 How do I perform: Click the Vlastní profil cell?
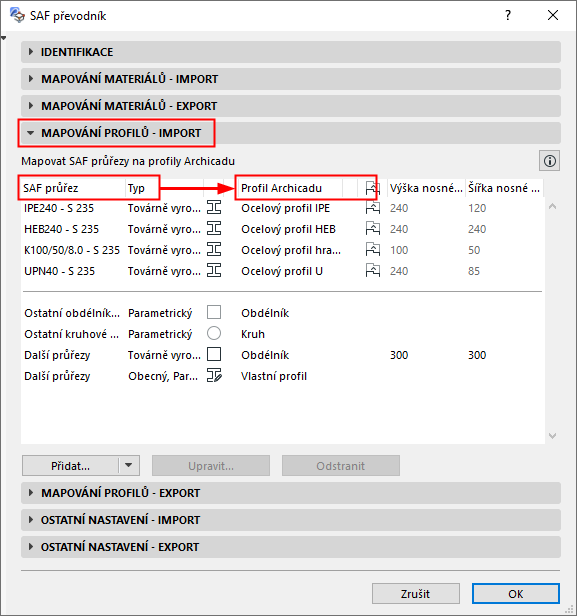273,376
